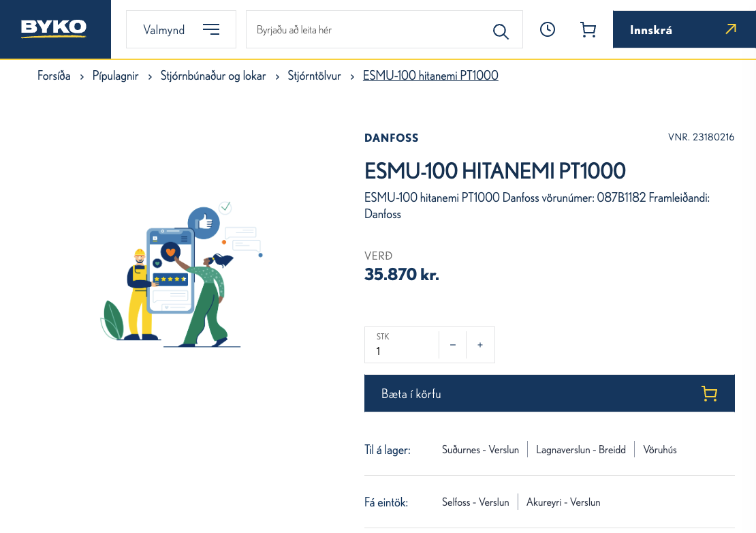Click the 'Til á lager:' label

[387, 450]
